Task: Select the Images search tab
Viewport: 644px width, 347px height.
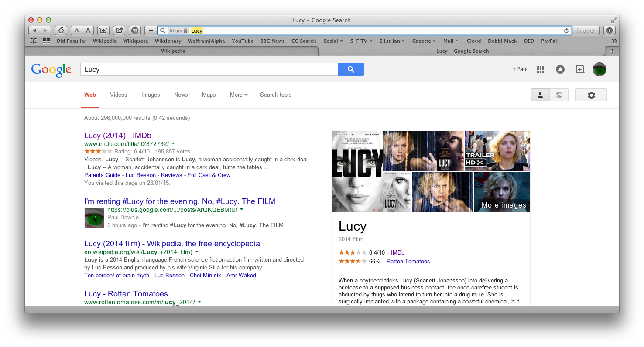Action: coord(151,95)
